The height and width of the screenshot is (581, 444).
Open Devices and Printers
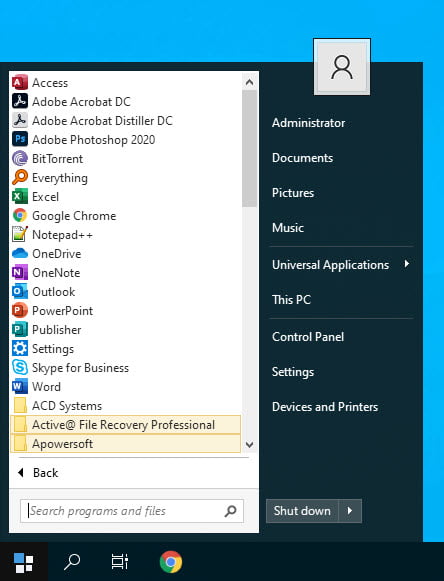pyautogui.click(x=325, y=406)
